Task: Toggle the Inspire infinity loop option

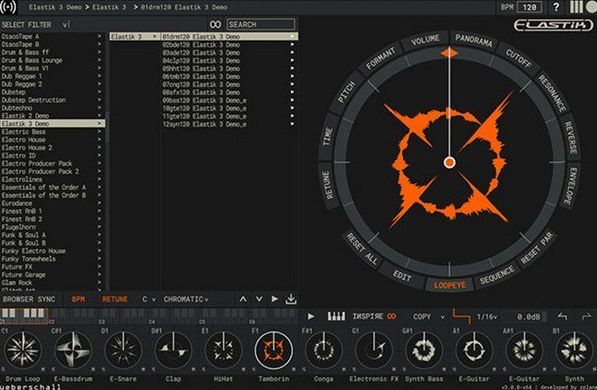Action: 391,316
